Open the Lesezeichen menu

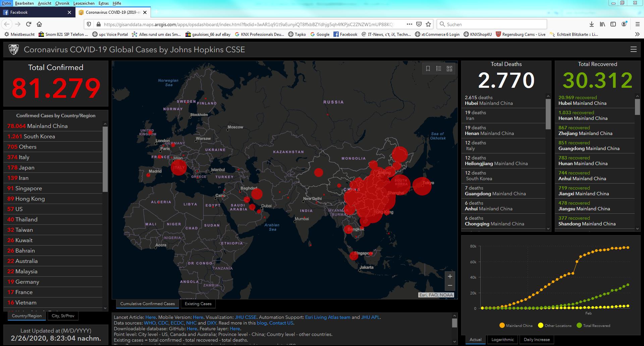click(84, 3)
